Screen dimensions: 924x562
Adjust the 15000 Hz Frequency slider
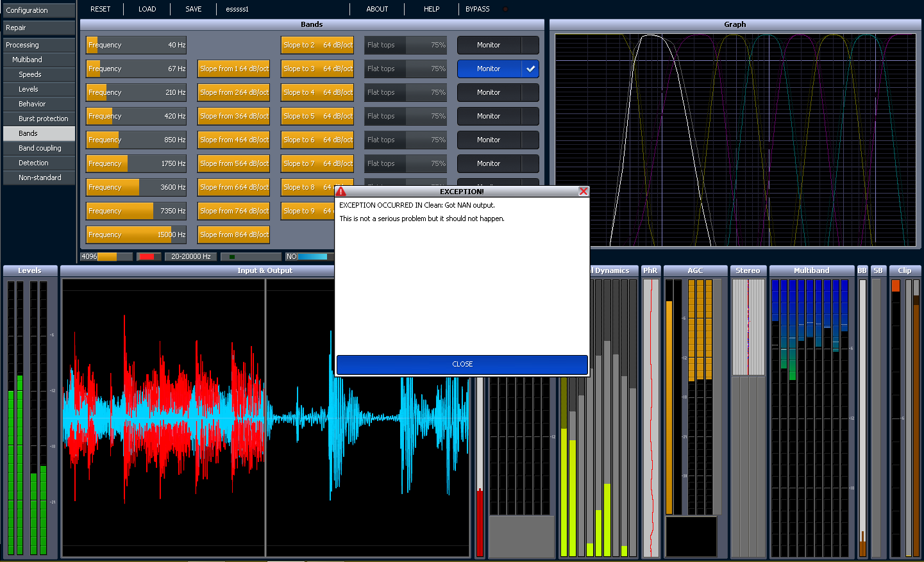coord(136,235)
